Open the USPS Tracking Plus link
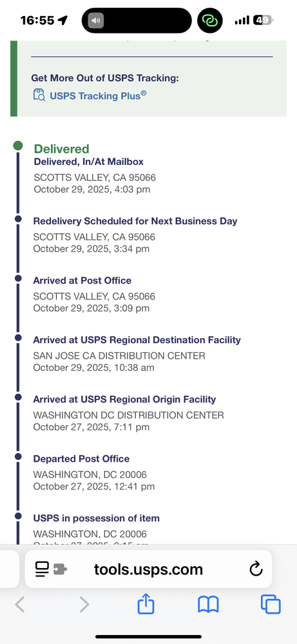The height and width of the screenshot is (644, 297). pyautogui.click(x=98, y=96)
